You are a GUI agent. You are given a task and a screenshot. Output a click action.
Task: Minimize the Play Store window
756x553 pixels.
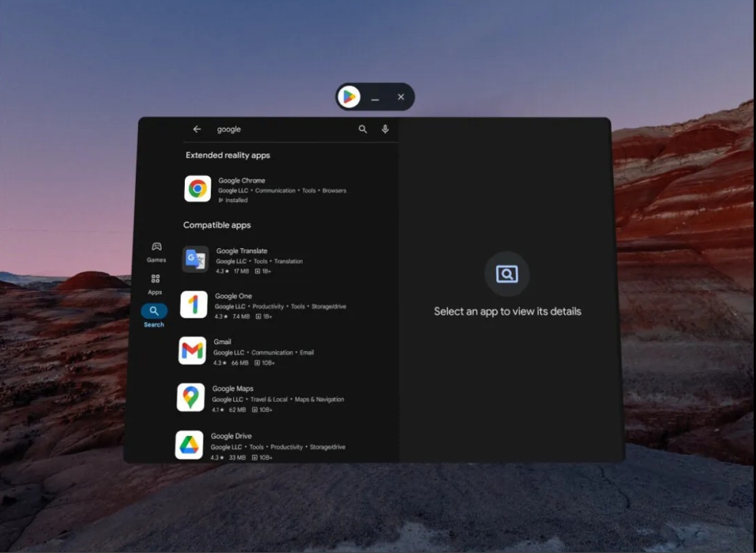click(375, 97)
